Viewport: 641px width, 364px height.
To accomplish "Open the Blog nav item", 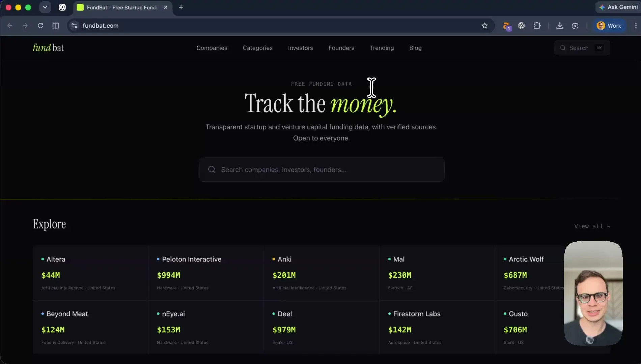I will click(x=416, y=48).
